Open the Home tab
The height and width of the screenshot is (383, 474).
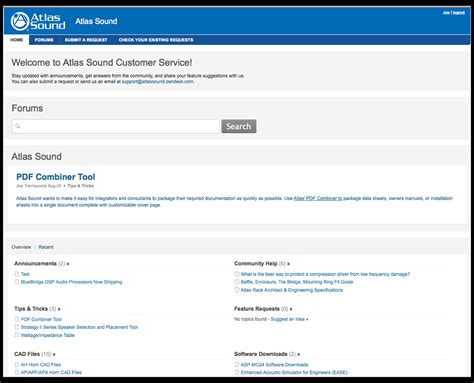tap(17, 40)
